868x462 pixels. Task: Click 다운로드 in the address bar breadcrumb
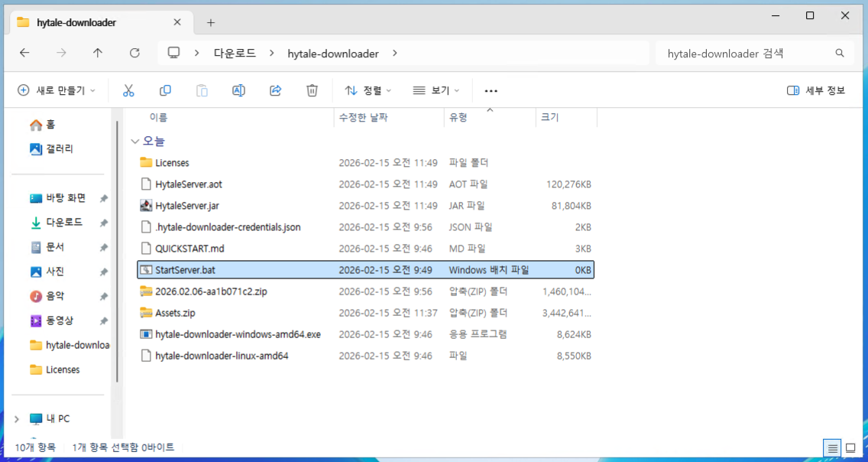tap(235, 54)
